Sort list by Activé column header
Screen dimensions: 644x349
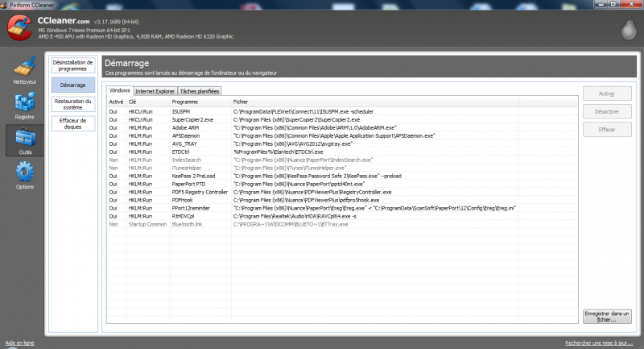click(116, 102)
